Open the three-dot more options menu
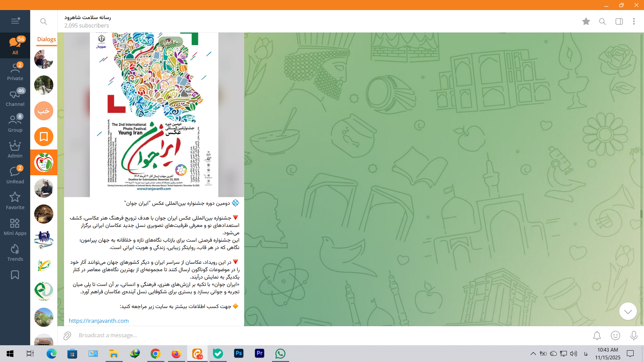This screenshot has width=644, height=362. (634, 21)
